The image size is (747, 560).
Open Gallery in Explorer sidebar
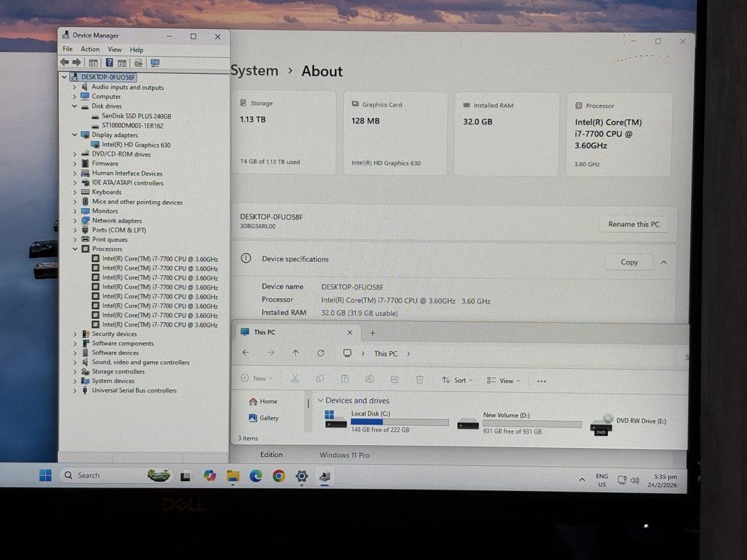[x=264, y=418]
